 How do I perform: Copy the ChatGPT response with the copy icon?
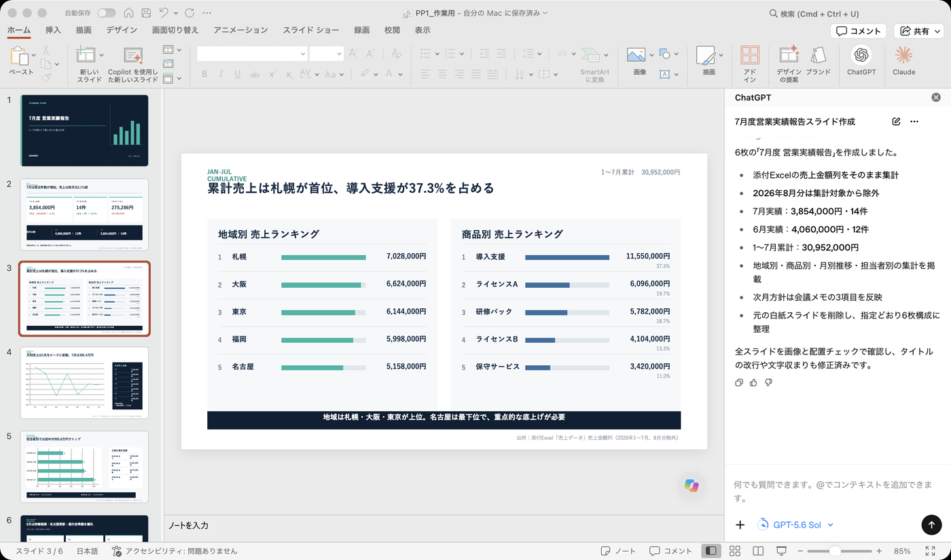coord(739,383)
